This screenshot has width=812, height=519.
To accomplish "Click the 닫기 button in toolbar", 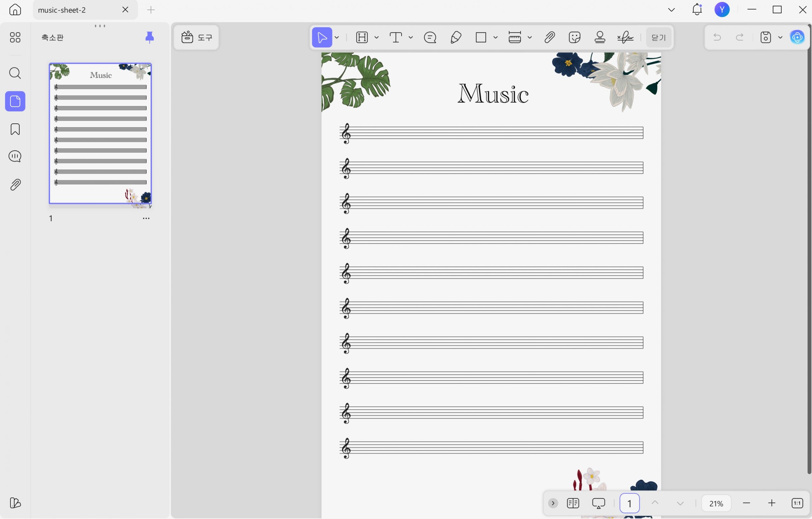I will pyautogui.click(x=658, y=37).
